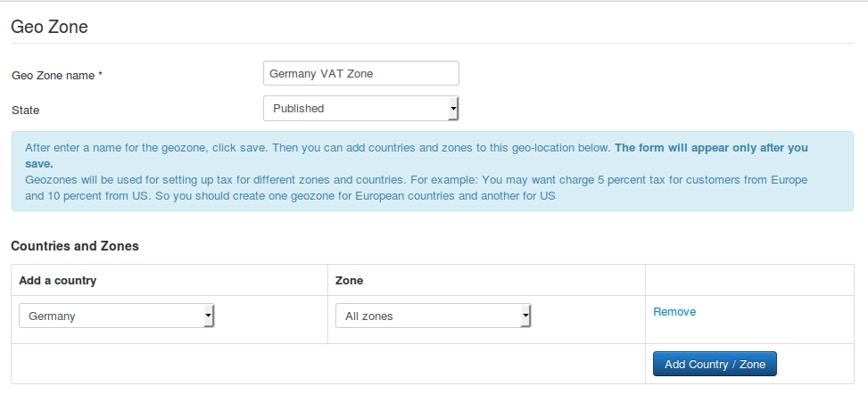Expand the All zones dropdown
This screenshot has width=868, height=419.
click(433, 316)
